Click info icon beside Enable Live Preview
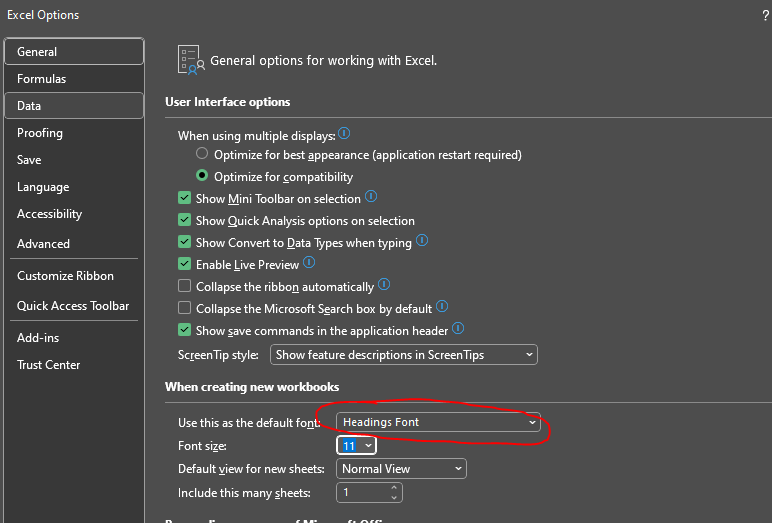This screenshot has height=523, width=772. tap(309, 262)
